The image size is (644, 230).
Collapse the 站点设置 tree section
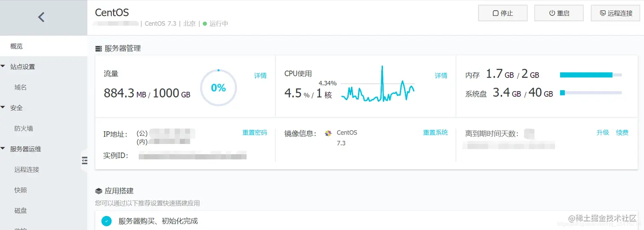3,66
